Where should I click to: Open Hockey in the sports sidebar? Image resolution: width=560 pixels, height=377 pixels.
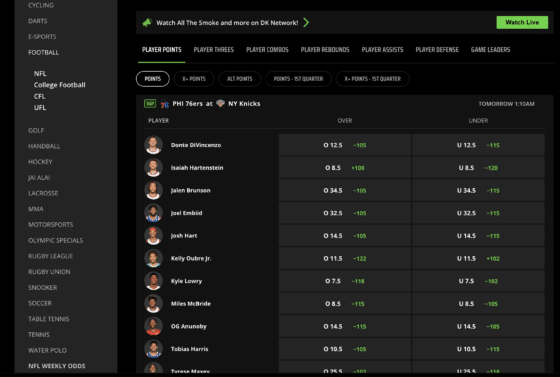(40, 162)
